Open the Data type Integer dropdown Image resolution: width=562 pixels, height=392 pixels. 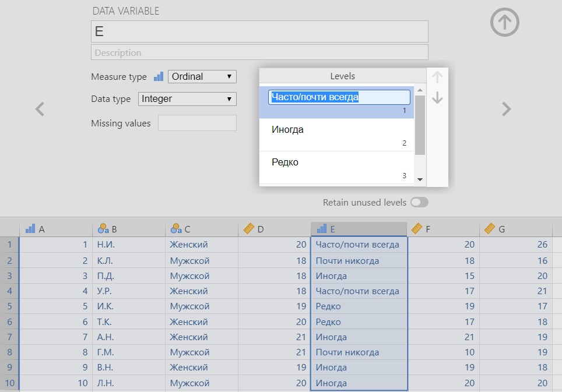[187, 99]
